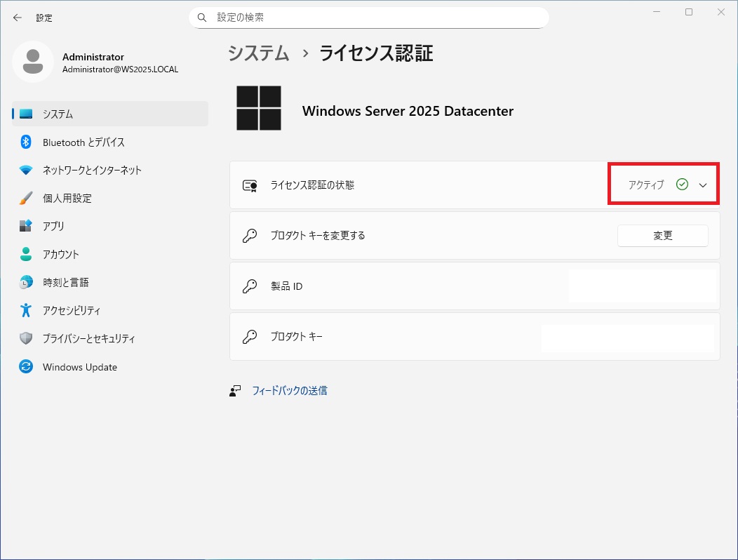The width and height of the screenshot is (738, 560).
Task: Click Windows Server 2025 Datacenter text
Action: [x=408, y=111]
